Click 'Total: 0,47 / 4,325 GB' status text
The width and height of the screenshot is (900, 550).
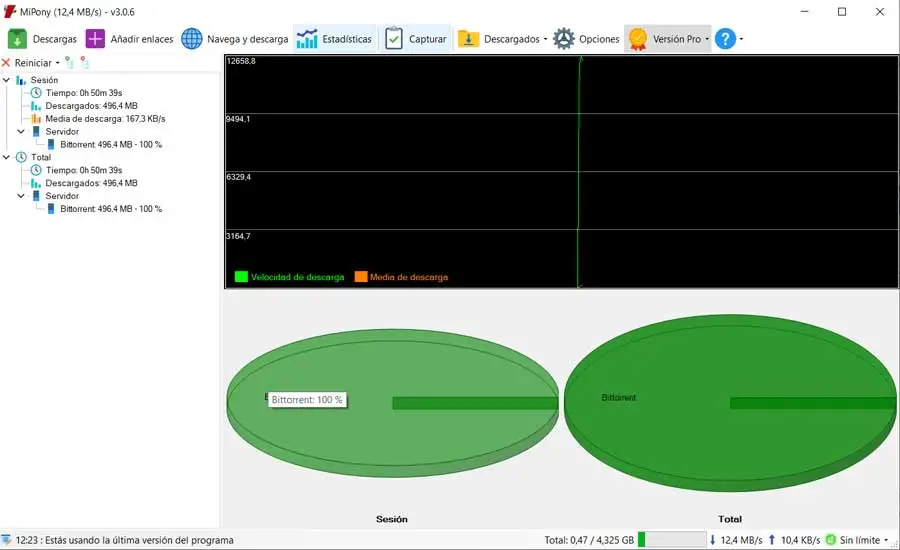[589, 540]
